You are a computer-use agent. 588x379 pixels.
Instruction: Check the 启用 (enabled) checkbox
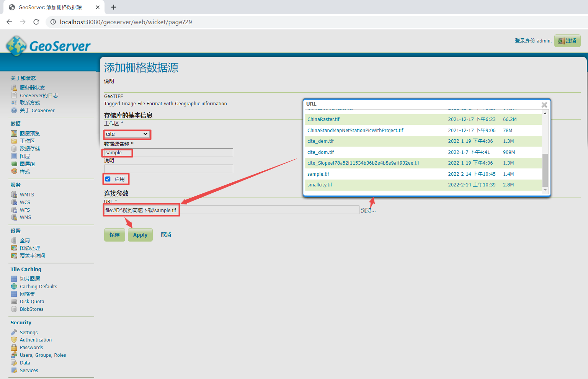click(108, 179)
